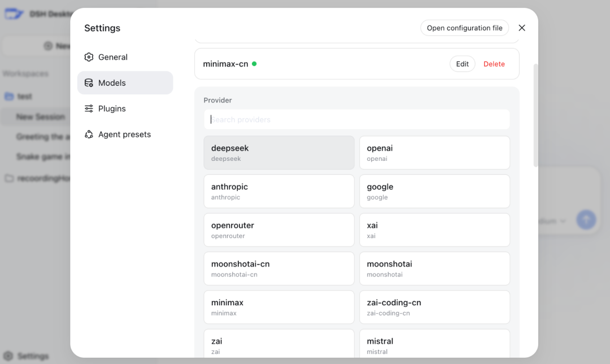Edit the minimax-cn provider

462,64
